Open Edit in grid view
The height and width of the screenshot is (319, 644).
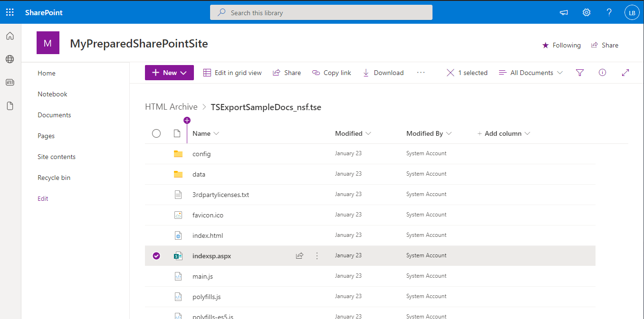pos(232,72)
